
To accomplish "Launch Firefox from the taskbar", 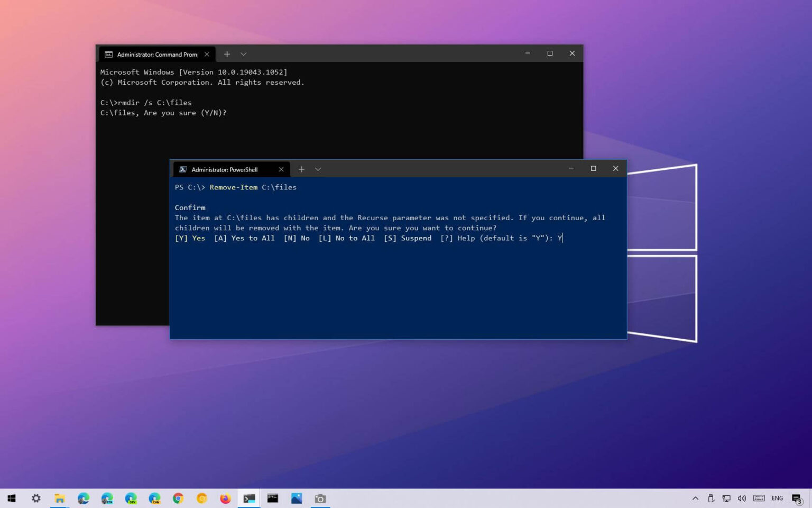I will [225, 498].
